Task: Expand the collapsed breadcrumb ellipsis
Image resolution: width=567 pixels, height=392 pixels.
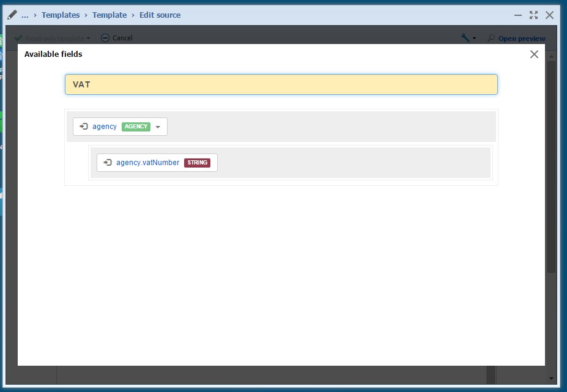Action: (x=24, y=15)
